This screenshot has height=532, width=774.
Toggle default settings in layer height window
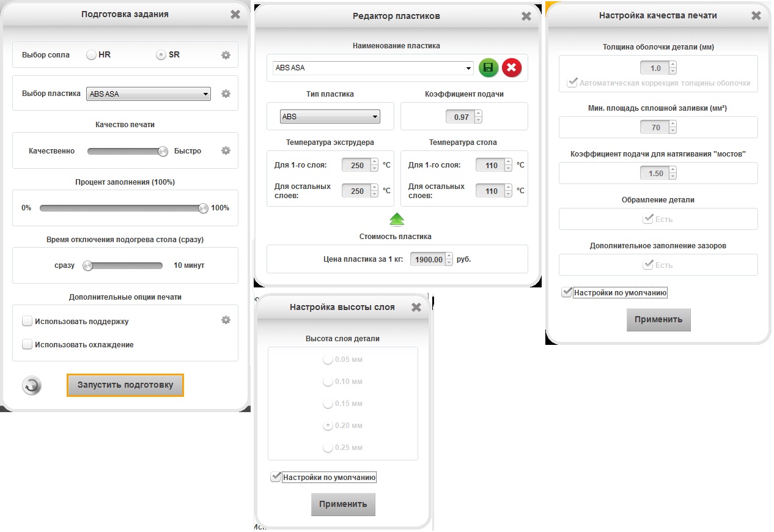point(276,476)
